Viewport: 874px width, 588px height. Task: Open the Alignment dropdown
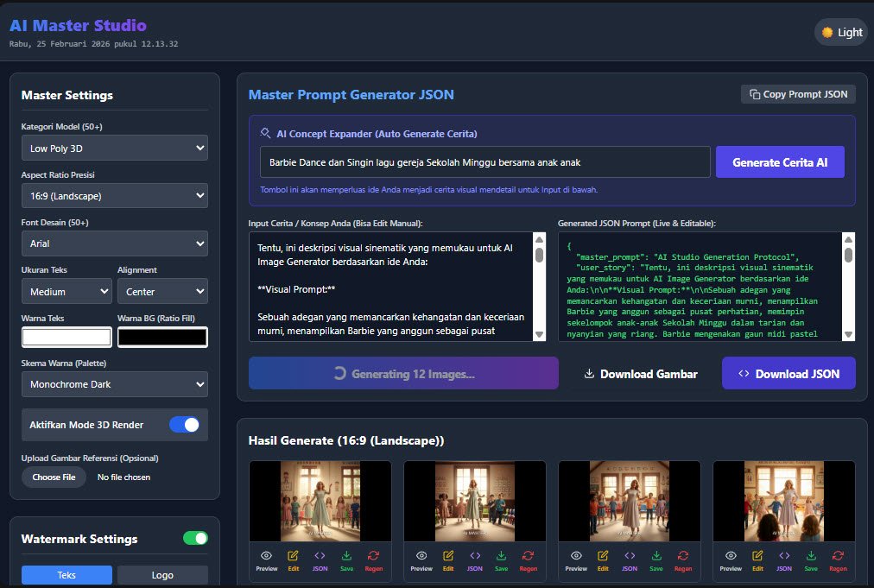(162, 292)
